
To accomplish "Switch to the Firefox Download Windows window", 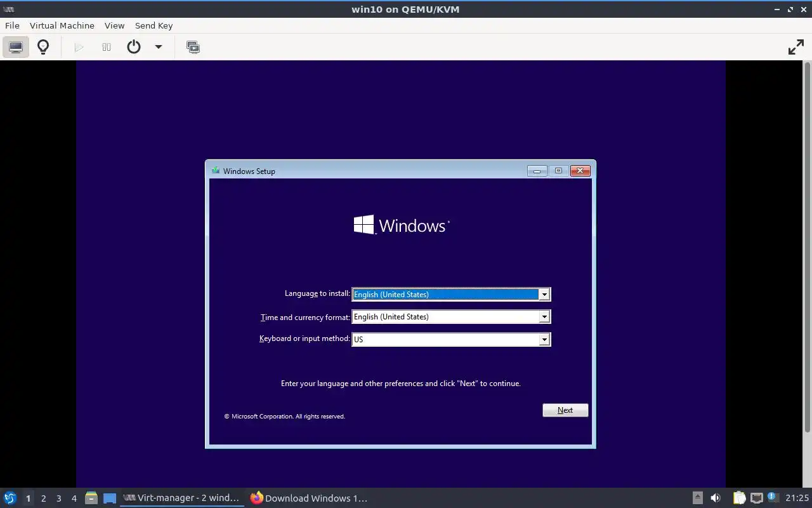I will pyautogui.click(x=310, y=498).
